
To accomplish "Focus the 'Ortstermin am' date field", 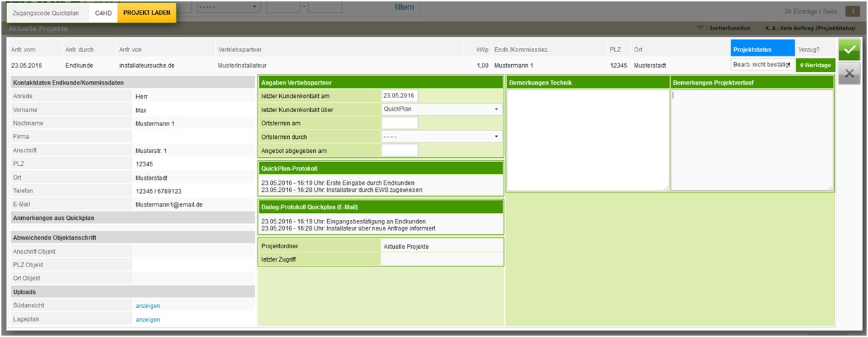I will (x=400, y=123).
